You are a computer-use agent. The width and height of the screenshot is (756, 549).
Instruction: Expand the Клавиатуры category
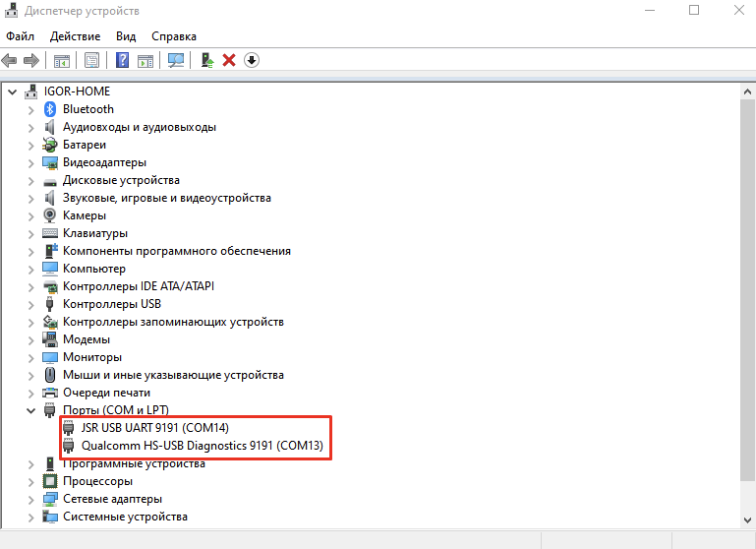click(x=30, y=234)
